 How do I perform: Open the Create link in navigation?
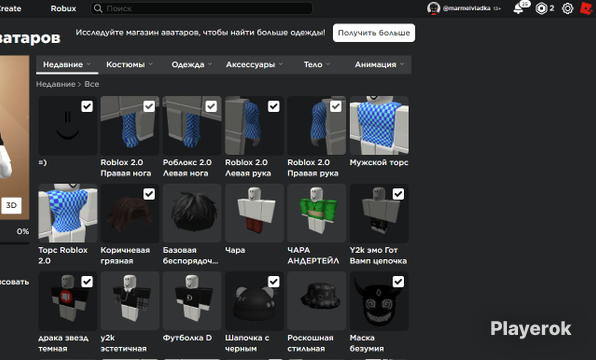(10, 8)
